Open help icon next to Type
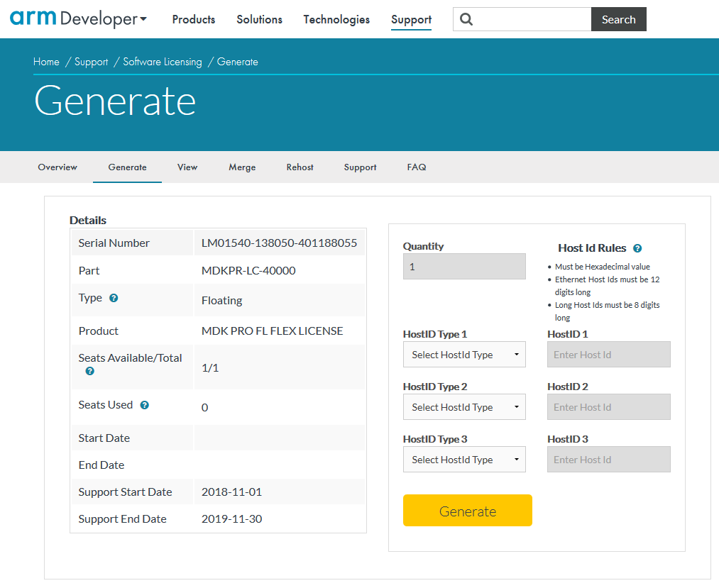The width and height of the screenshot is (719, 588). pos(114,298)
